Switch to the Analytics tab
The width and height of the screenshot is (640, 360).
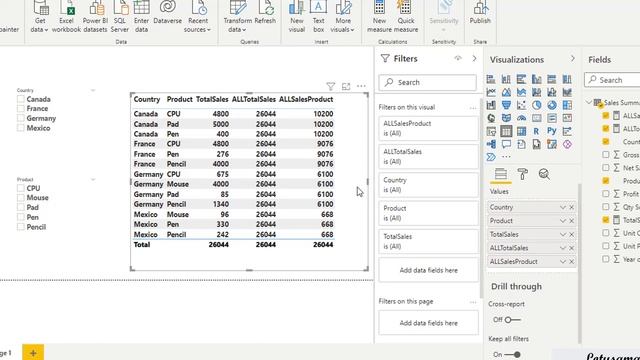(x=544, y=174)
